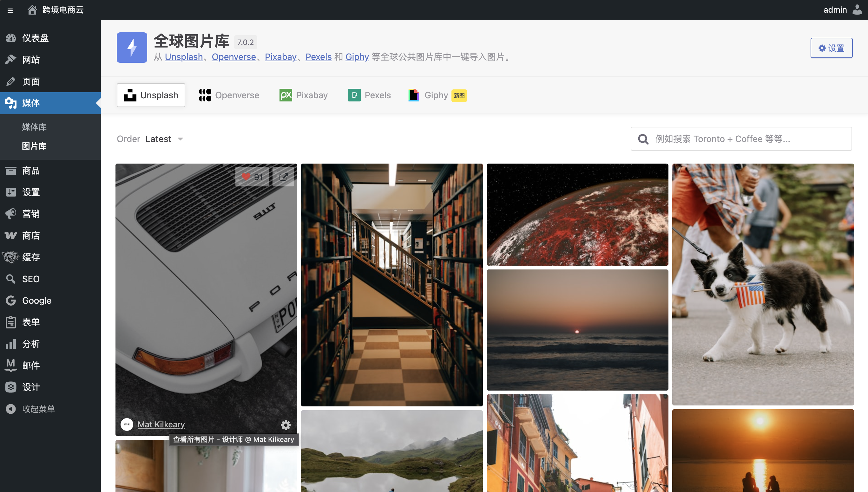Follow the Pexels link in description
The width and height of the screenshot is (868, 492).
[319, 57]
